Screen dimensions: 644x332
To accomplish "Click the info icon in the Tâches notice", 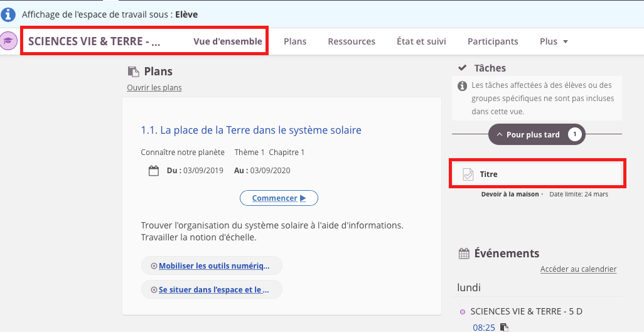I will (x=462, y=86).
